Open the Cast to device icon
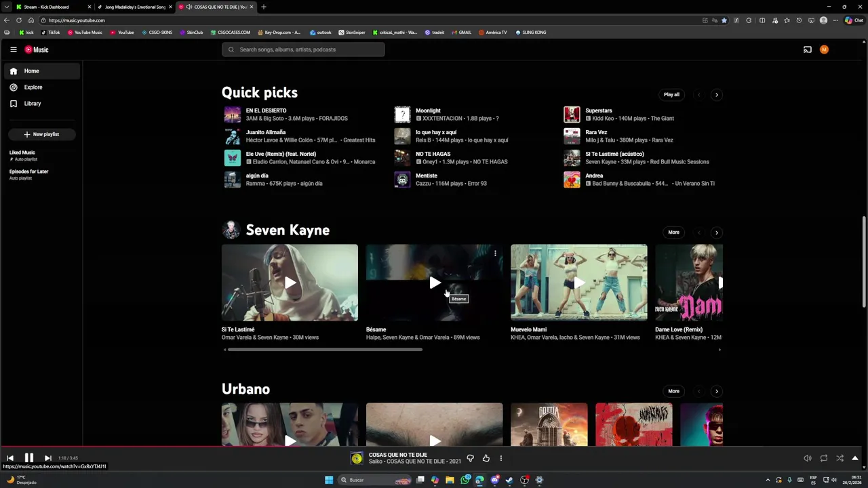Image resolution: width=868 pixels, height=488 pixels. (807, 49)
